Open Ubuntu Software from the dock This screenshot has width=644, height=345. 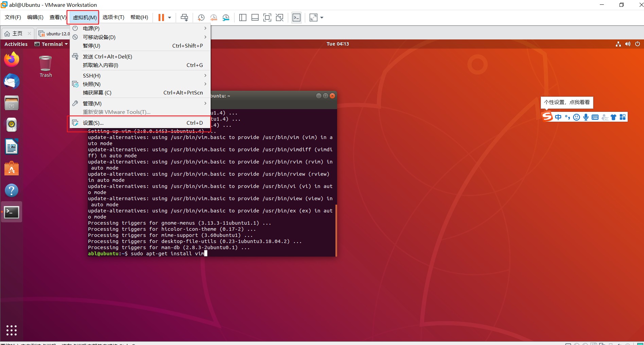click(x=12, y=169)
